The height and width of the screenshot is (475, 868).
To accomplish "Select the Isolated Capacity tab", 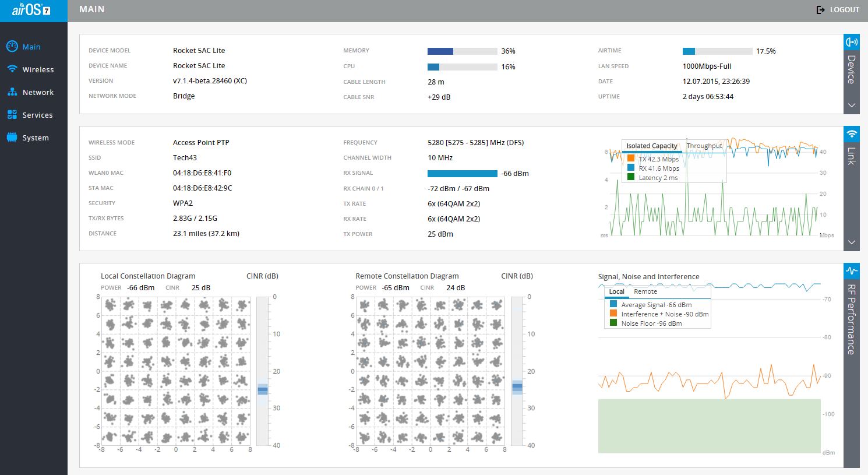I will coord(651,146).
